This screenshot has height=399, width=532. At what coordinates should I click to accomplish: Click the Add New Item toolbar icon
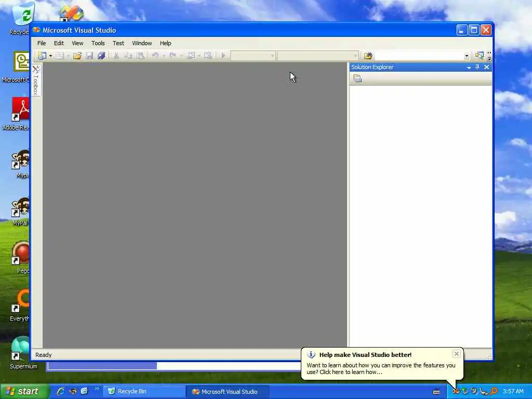[60, 56]
